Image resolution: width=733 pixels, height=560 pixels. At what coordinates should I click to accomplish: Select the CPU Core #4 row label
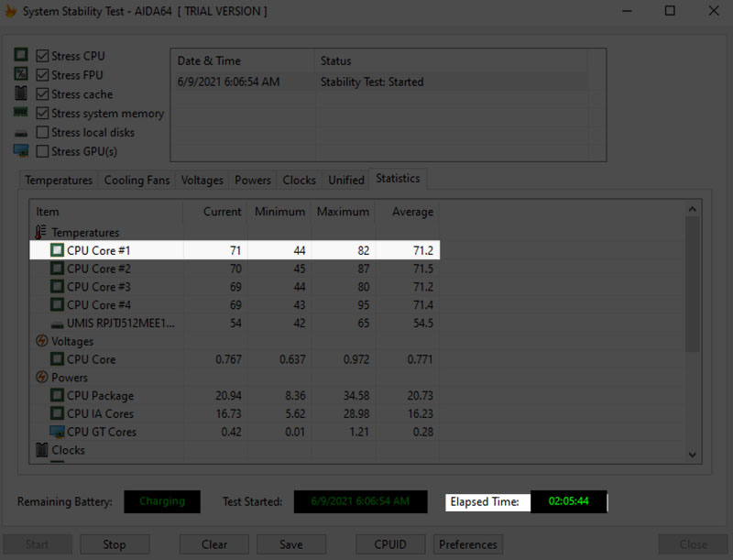(99, 305)
